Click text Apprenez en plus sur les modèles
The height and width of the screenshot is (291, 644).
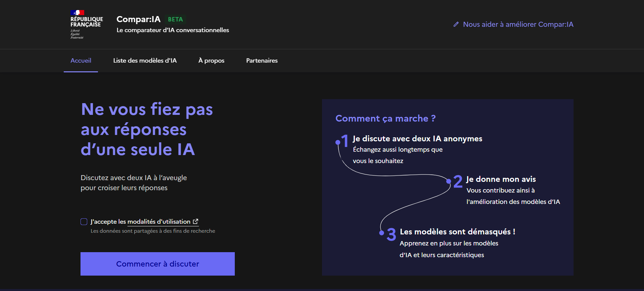point(449,243)
